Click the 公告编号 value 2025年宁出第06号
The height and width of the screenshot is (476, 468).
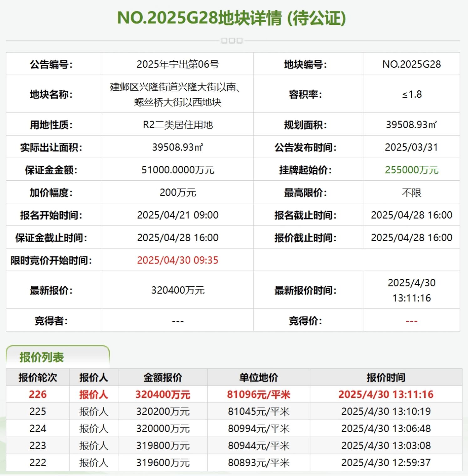click(x=178, y=64)
